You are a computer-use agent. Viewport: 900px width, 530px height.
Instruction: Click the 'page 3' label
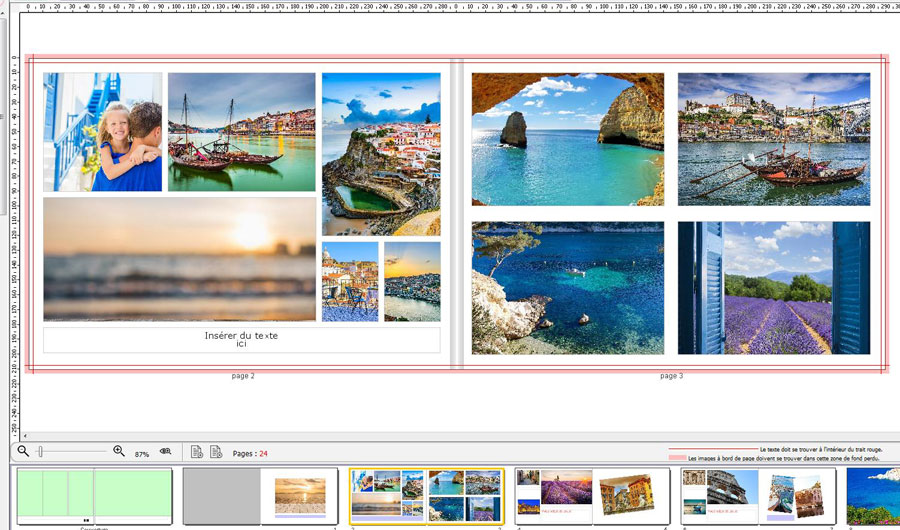coord(672,376)
